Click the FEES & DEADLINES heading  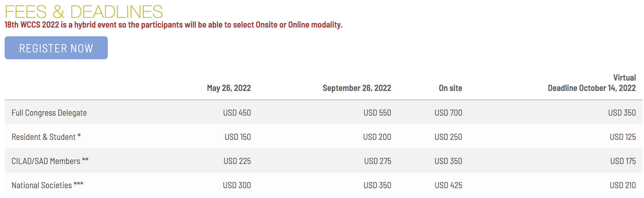[x=84, y=12]
